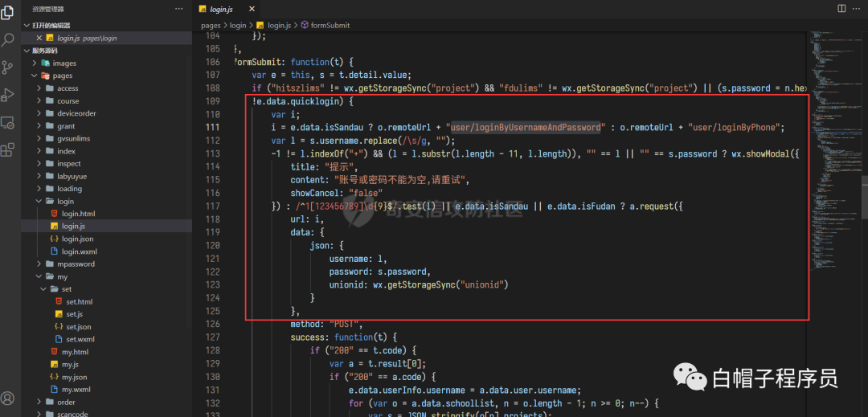
Task: Select login folder in the breadcrumb
Action: coord(238,26)
